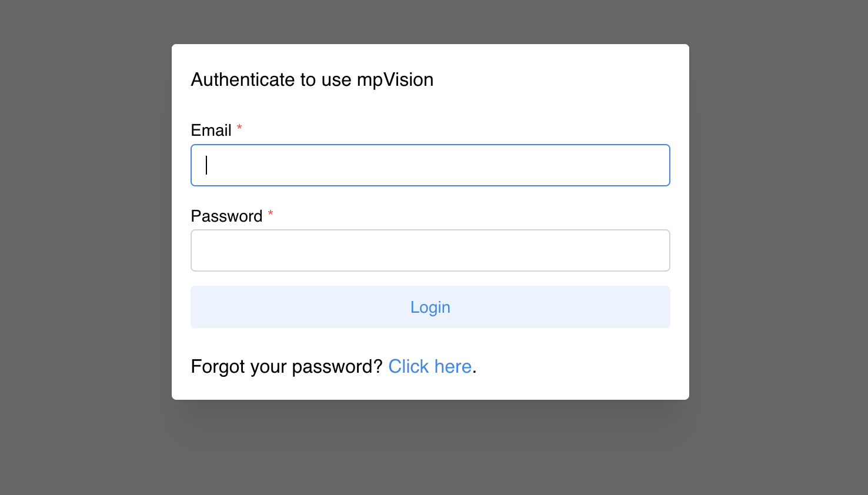Select the 'Authenticate to use mpVision' heading
The image size is (868, 495).
click(312, 79)
